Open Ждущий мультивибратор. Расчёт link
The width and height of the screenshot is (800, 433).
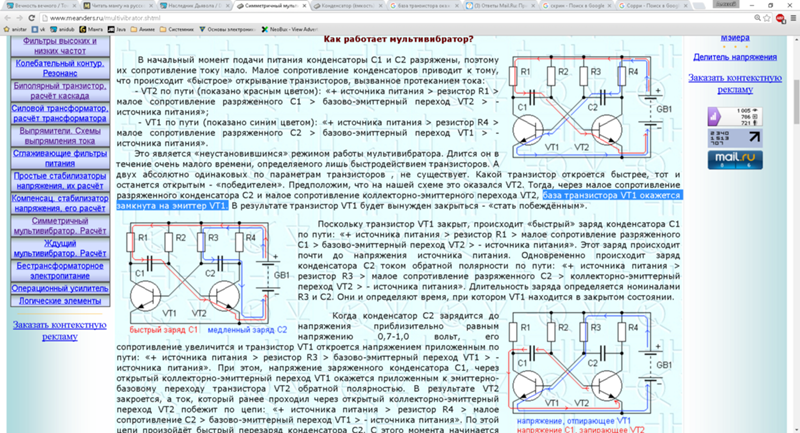60,248
